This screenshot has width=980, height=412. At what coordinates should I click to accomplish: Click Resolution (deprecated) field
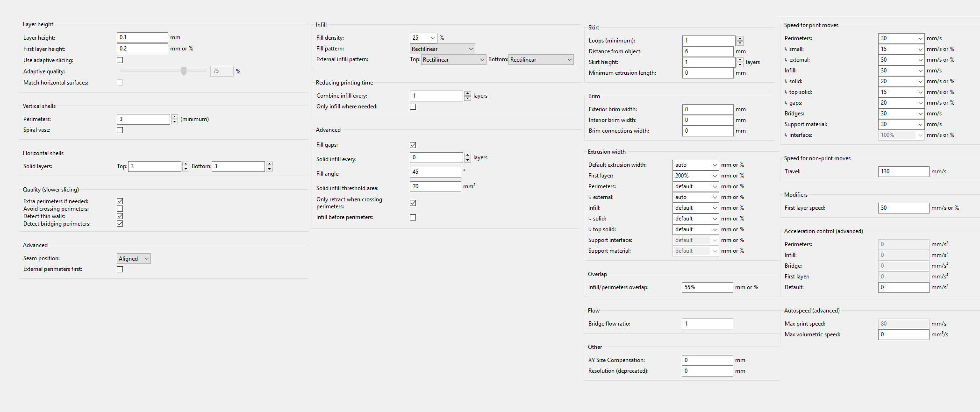coord(708,371)
